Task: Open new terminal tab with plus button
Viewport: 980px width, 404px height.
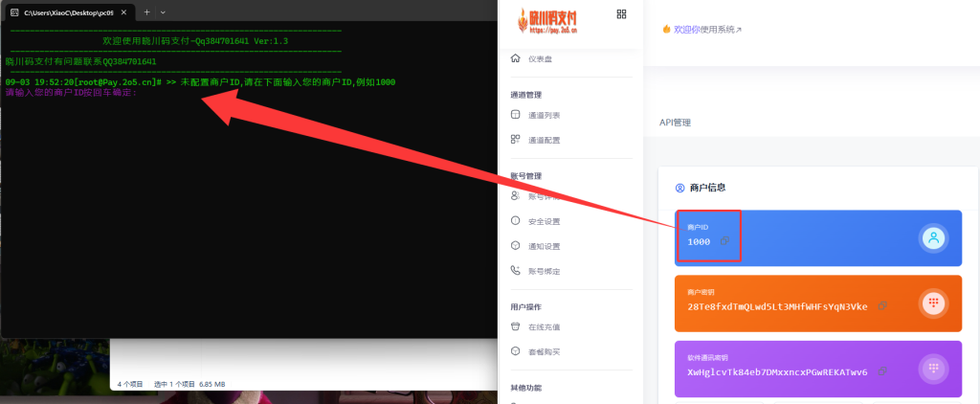Action: [x=146, y=11]
